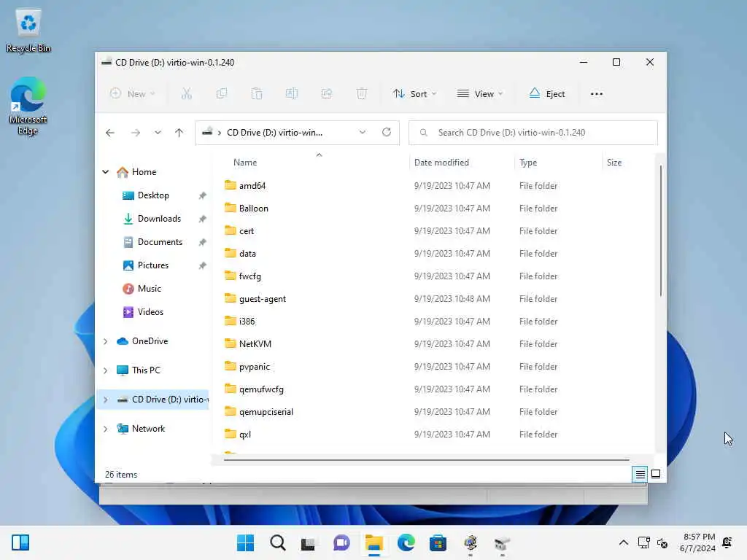The width and height of the screenshot is (747, 560).
Task: Open Task View on taskbar
Action: (x=309, y=542)
